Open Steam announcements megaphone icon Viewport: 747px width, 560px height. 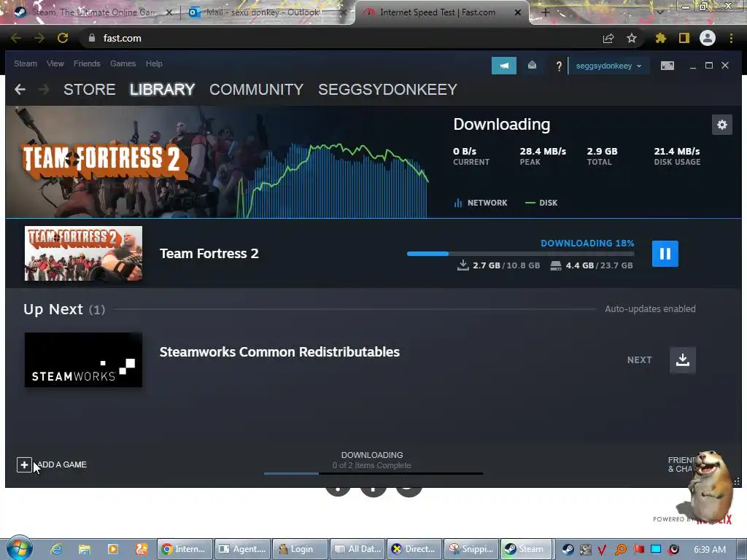coord(503,66)
